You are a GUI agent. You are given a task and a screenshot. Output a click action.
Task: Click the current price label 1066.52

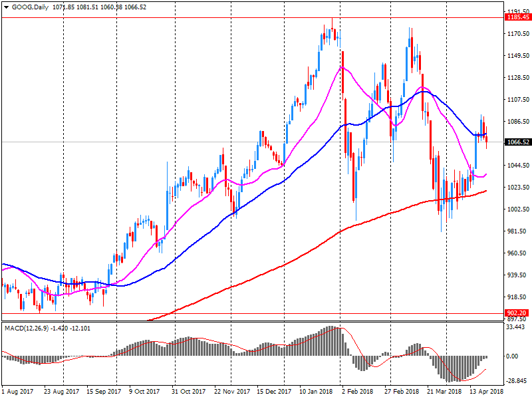coord(518,142)
